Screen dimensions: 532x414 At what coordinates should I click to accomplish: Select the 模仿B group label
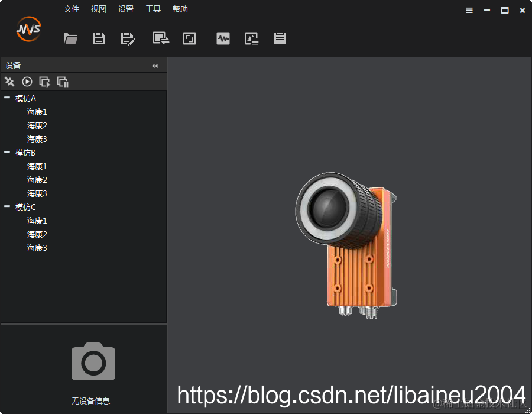[25, 153]
